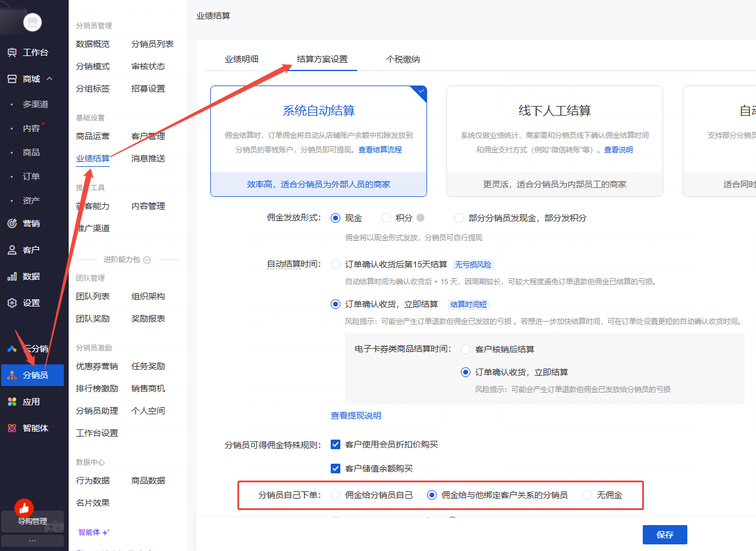Click the 保存 save button
This screenshot has width=756, height=551.
coord(664,535)
